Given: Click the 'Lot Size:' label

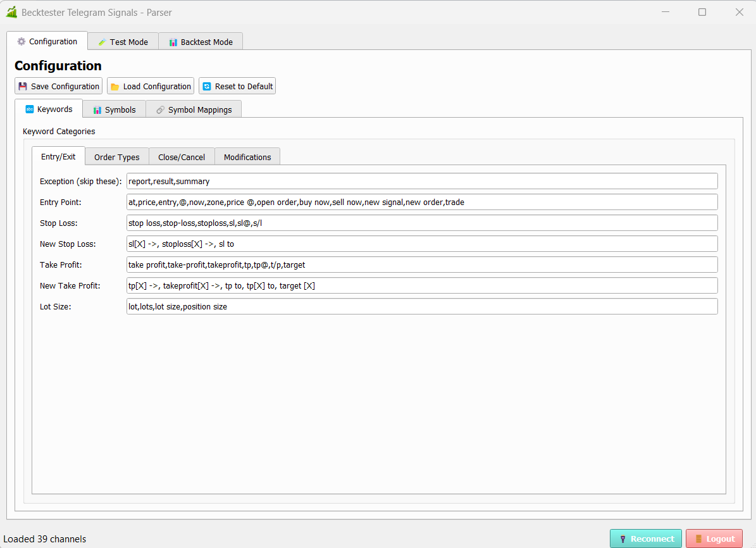Looking at the screenshot, I should 56,307.
